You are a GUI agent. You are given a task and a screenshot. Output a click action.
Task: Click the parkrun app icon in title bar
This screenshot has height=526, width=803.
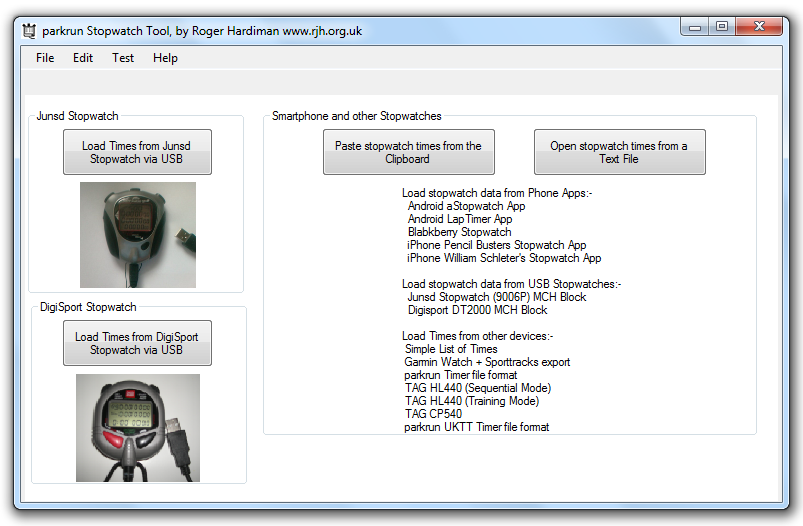(x=29, y=31)
